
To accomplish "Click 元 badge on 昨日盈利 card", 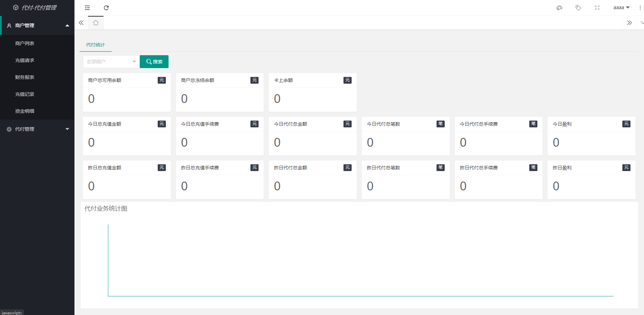I will coord(626,168).
